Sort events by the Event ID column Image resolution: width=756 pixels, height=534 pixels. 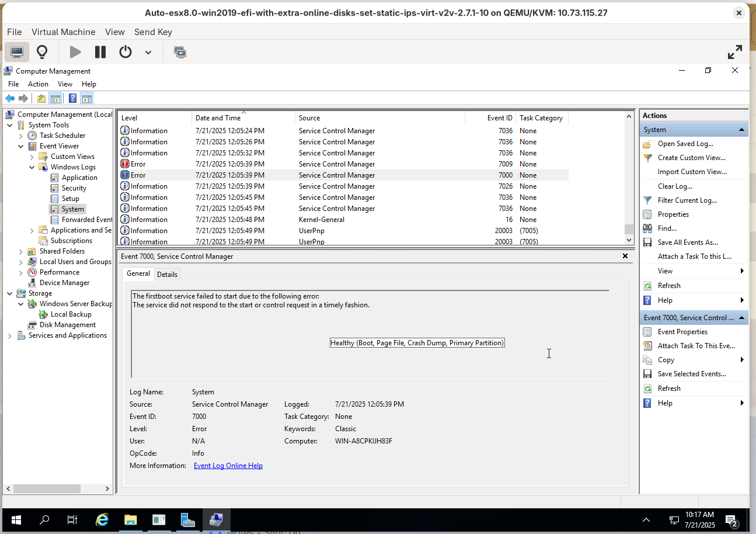pos(490,118)
